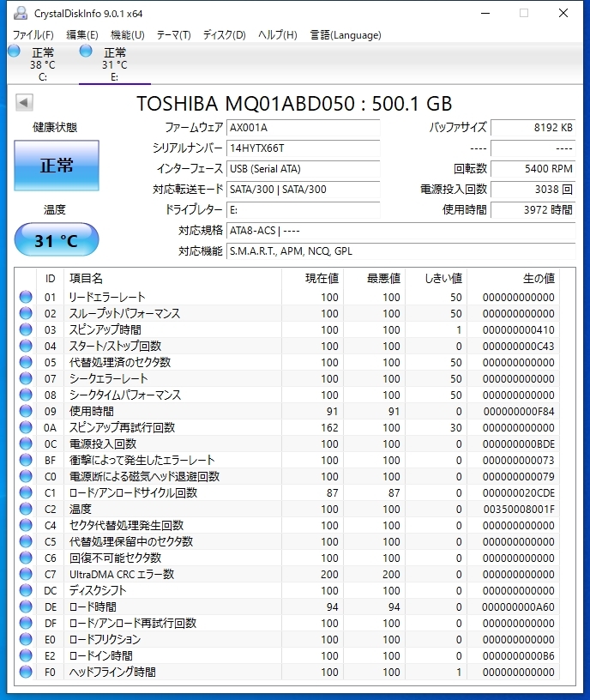Viewport: 590px width, 700px height.
Task: Click the しきい値 column header
Action: point(436,279)
